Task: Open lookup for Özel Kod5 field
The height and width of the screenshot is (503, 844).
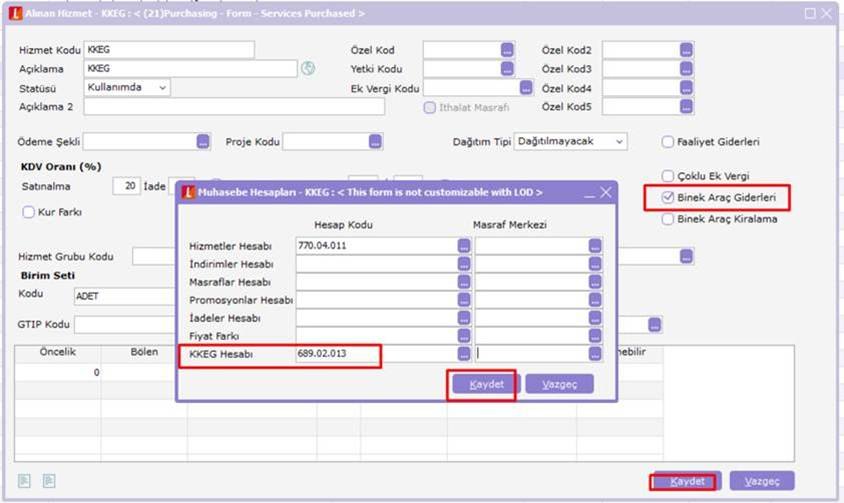Action: [x=686, y=107]
